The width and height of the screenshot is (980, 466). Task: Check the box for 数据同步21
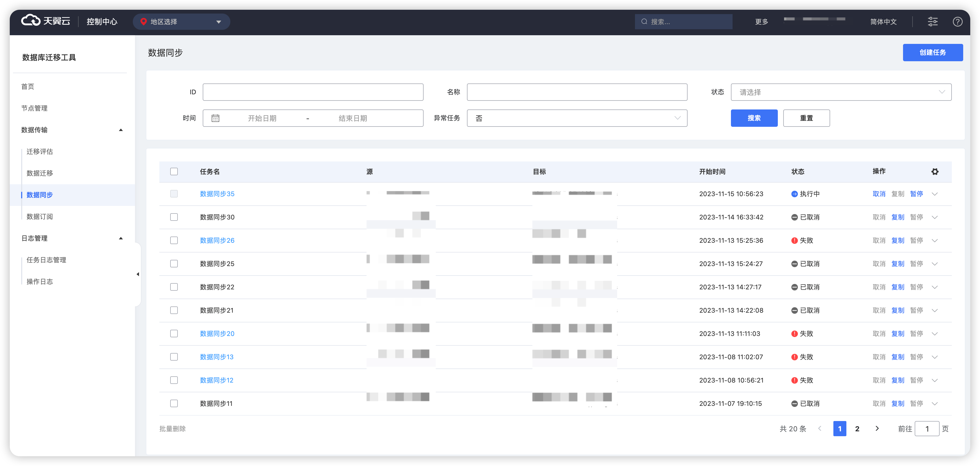point(174,310)
